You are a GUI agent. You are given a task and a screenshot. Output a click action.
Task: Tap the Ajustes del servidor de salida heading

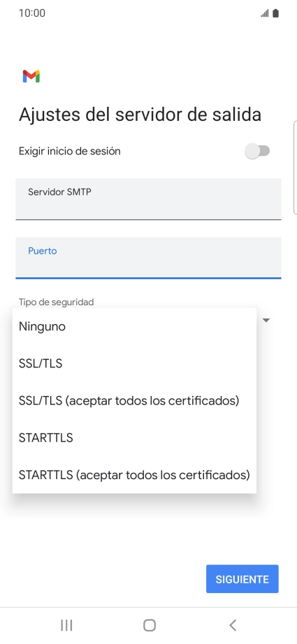tap(140, 114)
